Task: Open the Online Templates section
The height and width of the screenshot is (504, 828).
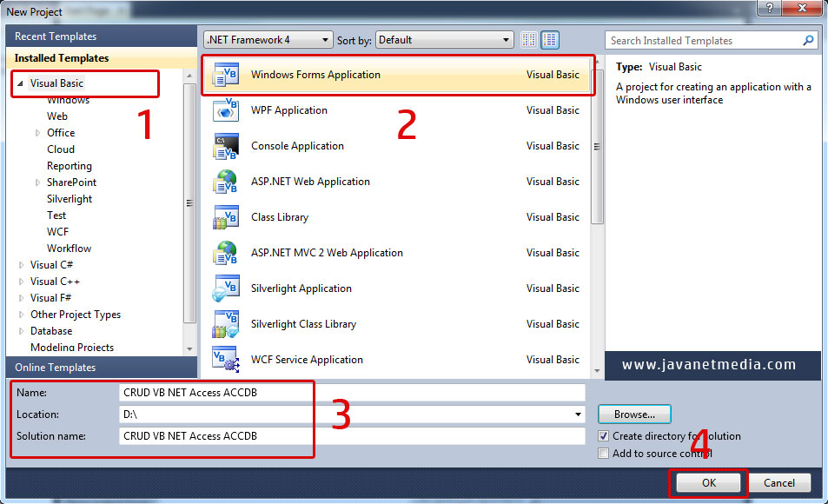Action: click(x=101, y=368)
